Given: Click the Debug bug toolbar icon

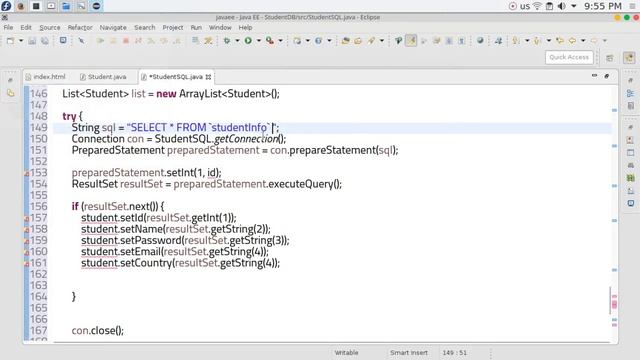Looking at the screenshot, I should pyautogui.click(x=227, y=40).
